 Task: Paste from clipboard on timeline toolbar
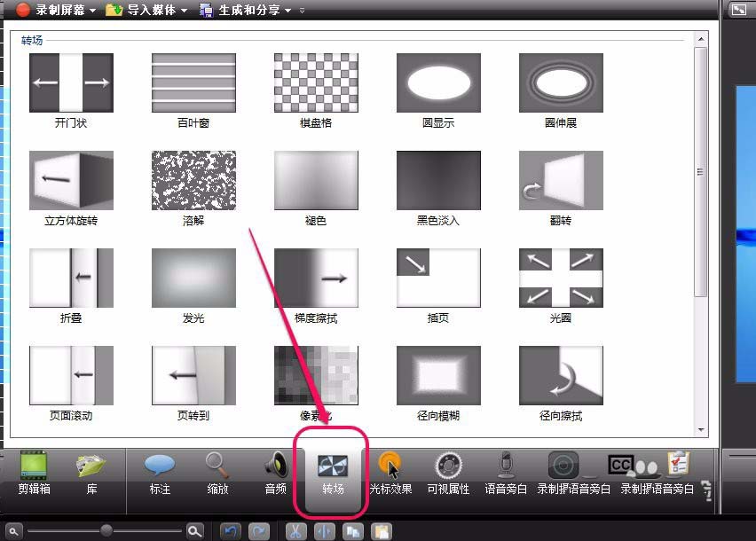point(382,532)
